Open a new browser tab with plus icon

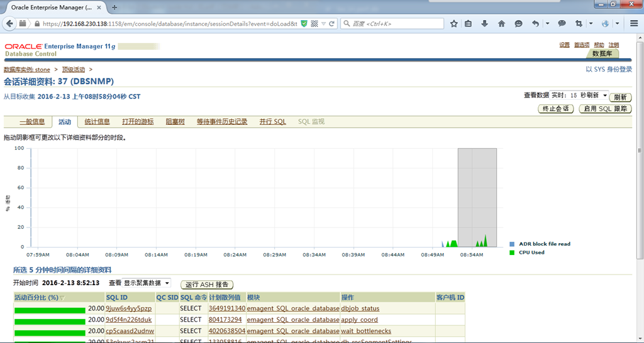[114, 8]
